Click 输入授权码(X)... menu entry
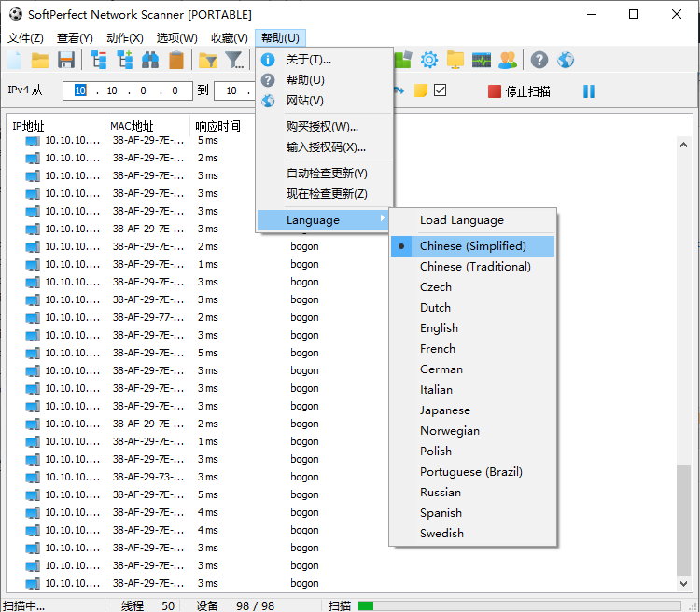Screen dimensions: 700x612 (x=325, y=147)
